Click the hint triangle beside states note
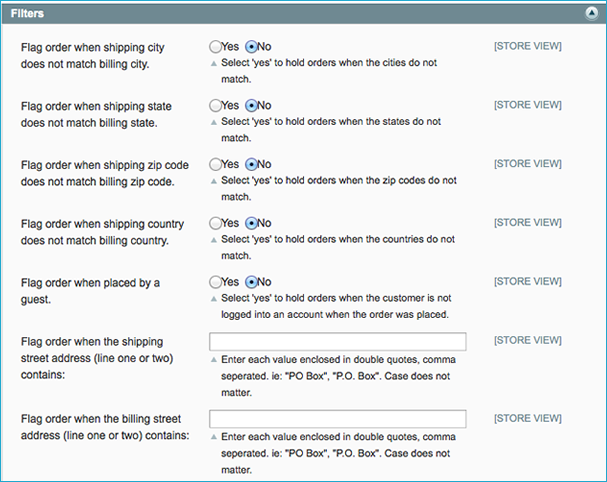The width and height of the screenshot is (607, 482). click(213, 122)
